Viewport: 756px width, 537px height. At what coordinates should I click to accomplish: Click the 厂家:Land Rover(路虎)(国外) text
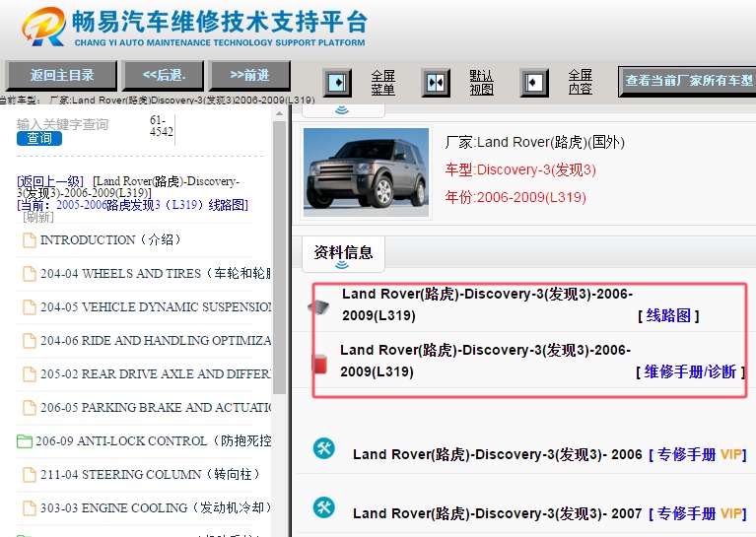click(534, 142)
